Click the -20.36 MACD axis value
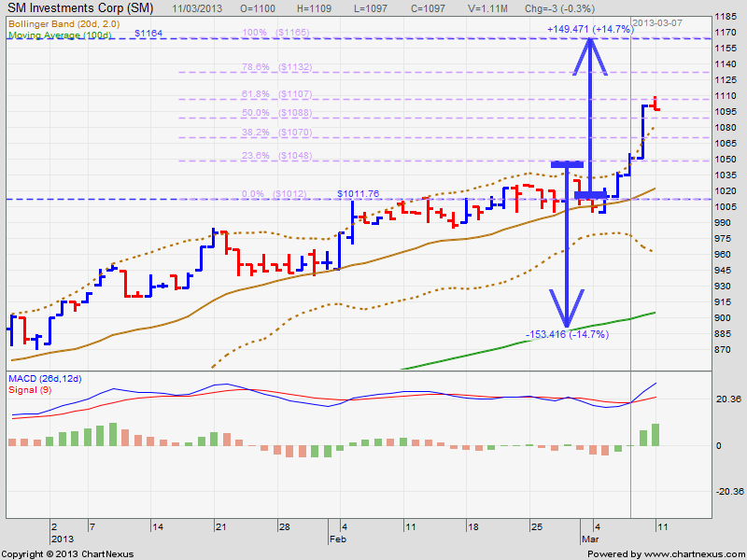 (x=729, y=492)
